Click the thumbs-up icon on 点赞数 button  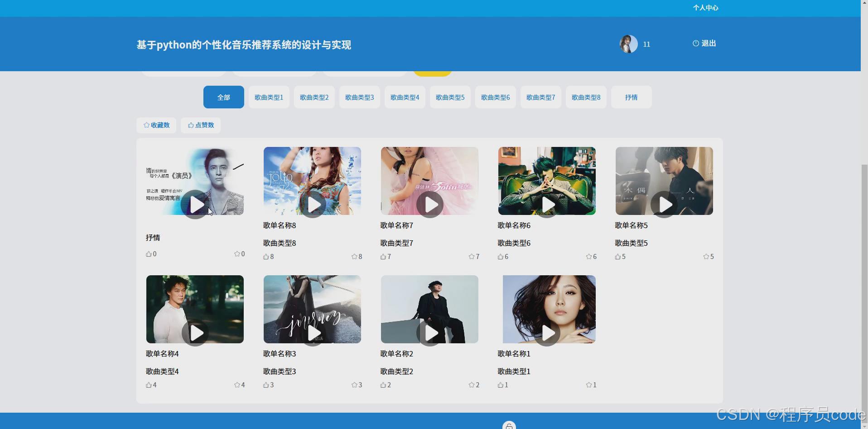point(190,125)
